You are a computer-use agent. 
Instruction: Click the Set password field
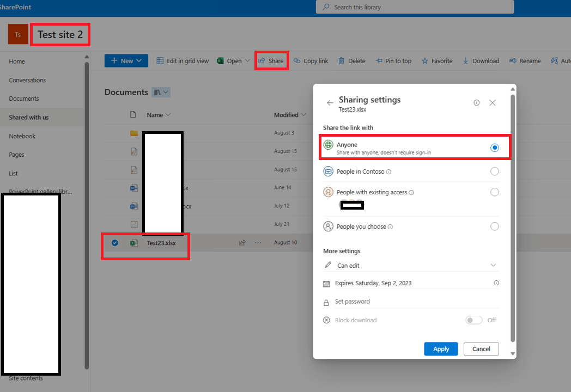pyautogui.click(x=411, y=302)
